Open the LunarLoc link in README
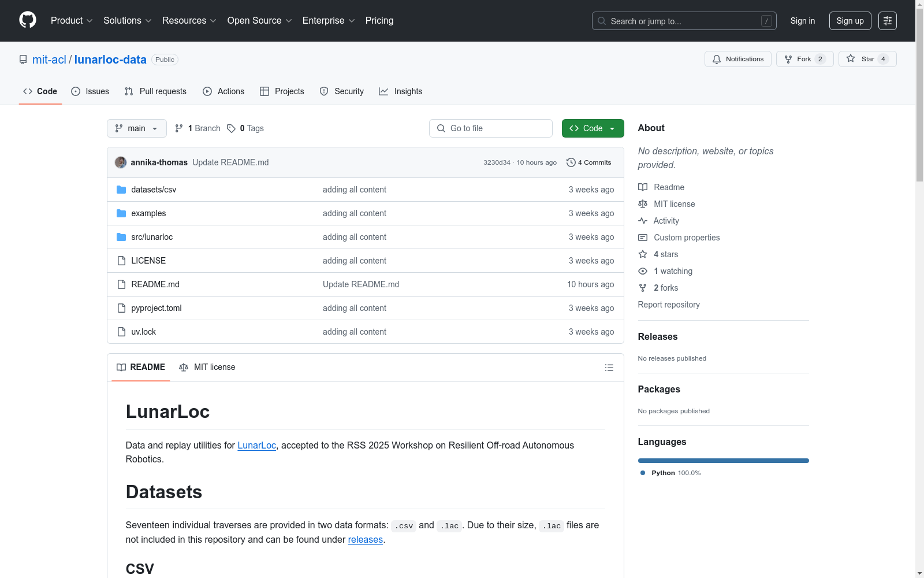 [x=257, y=445]
